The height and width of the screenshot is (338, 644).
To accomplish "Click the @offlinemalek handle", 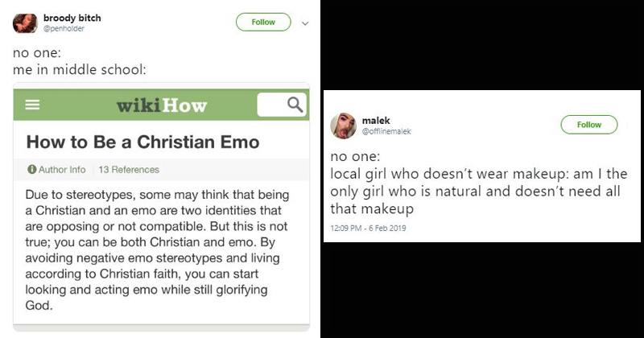I will click(x=386, y=131).
